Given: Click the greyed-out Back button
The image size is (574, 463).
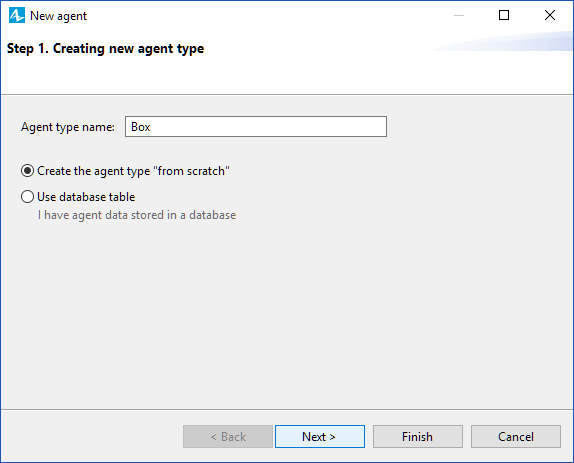Looking at the screenshot, I should click(228, 436).
